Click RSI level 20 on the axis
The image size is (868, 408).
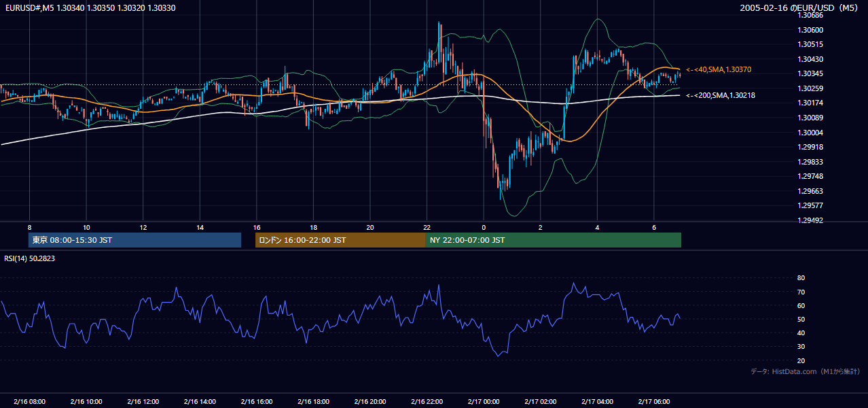coord(801,360)
